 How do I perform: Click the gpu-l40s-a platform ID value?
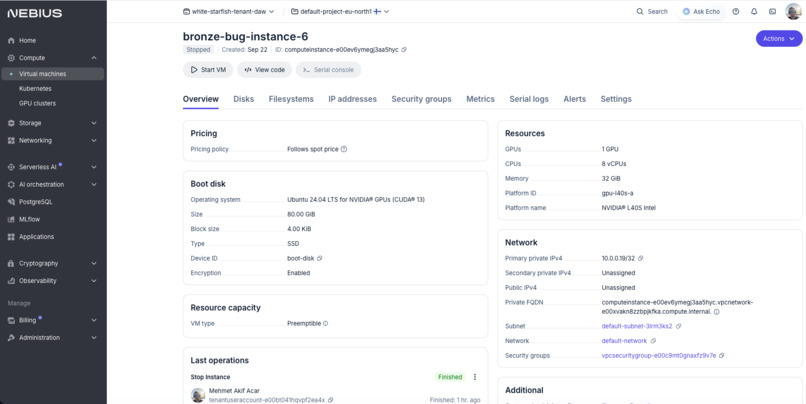(617, 193)
